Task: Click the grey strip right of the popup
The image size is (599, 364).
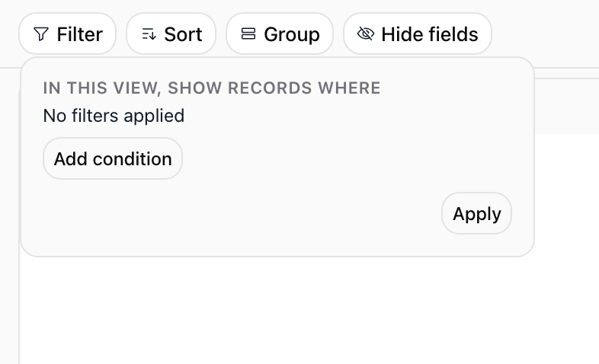Action: pos(567,106)
